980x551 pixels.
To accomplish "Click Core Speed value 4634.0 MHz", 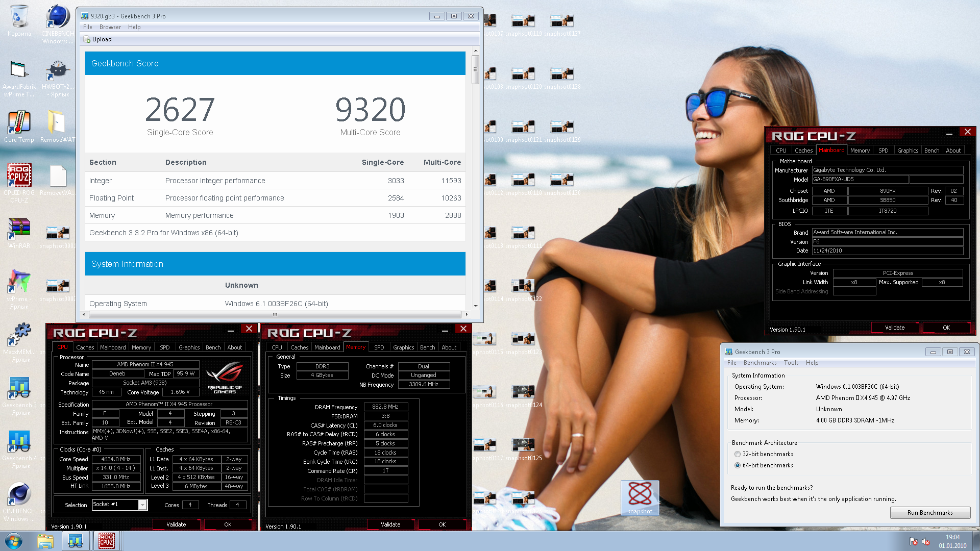I will click(x=116, y=459).
